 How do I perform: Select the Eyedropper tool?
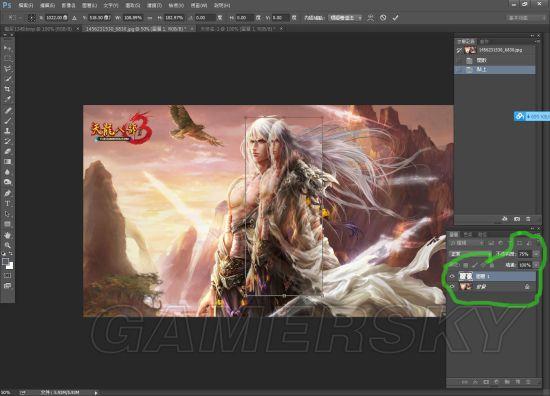(7, 99)
